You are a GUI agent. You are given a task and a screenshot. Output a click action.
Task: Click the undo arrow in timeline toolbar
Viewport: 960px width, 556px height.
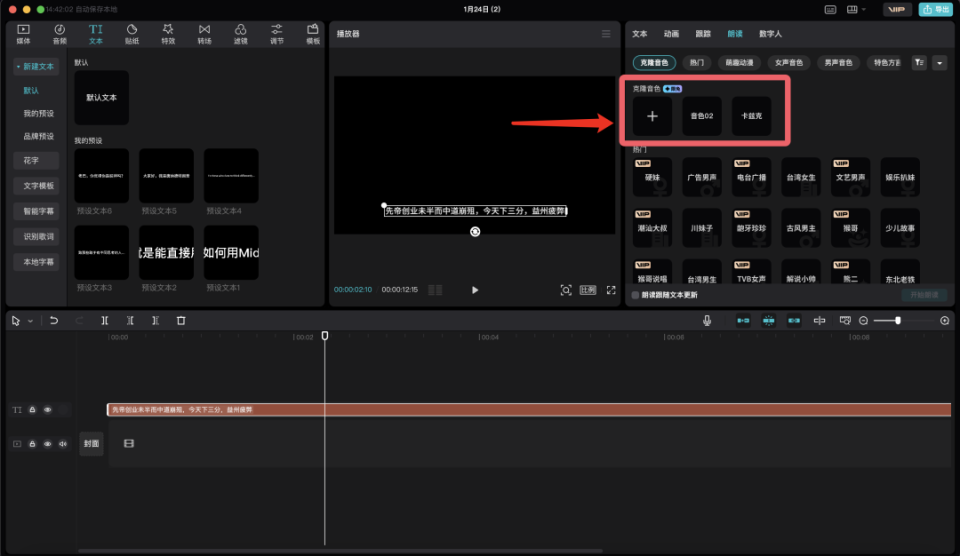coord(54,320)
